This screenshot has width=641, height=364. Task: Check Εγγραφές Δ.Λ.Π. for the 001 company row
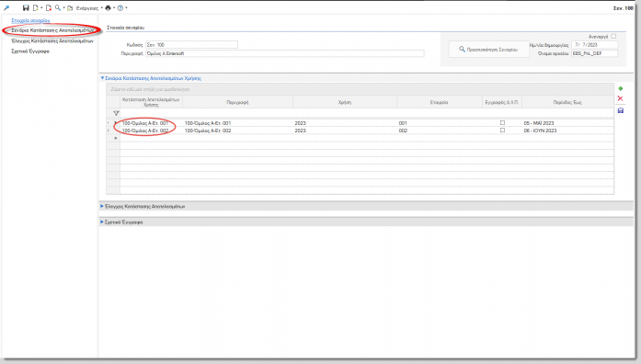[x=502, y=122]
